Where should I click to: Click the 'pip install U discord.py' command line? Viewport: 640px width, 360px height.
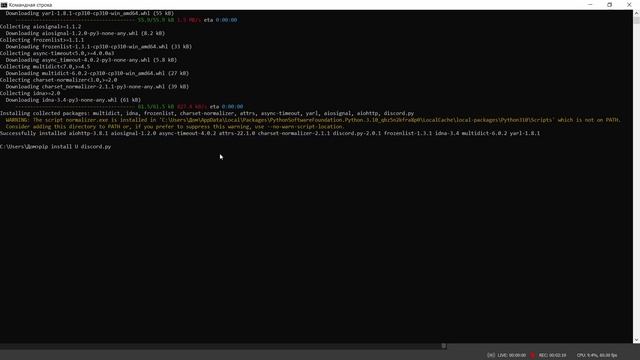[x=56, y=147]
